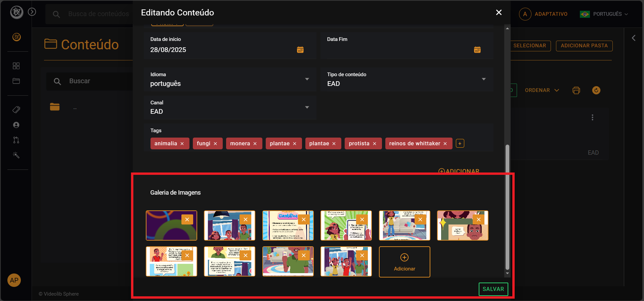Image resolution: width=644 pixels, height=301 pixels.
Task: Click the 'Videolib Sphere' footer text
Action: point(61,294)
